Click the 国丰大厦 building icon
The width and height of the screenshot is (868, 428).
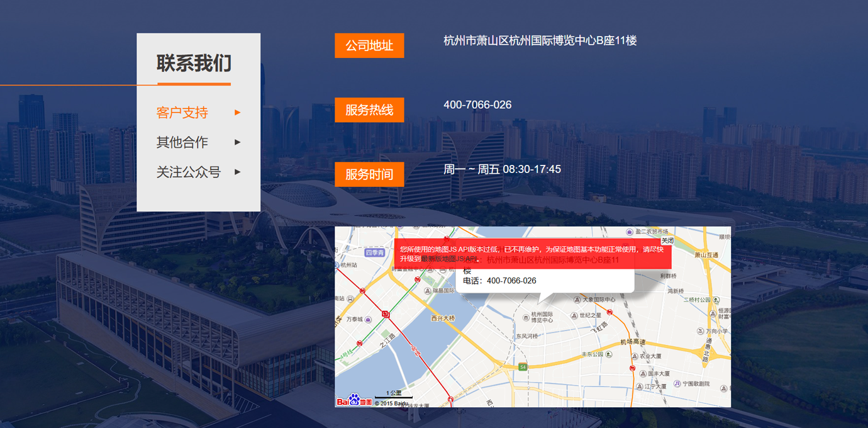642,374
